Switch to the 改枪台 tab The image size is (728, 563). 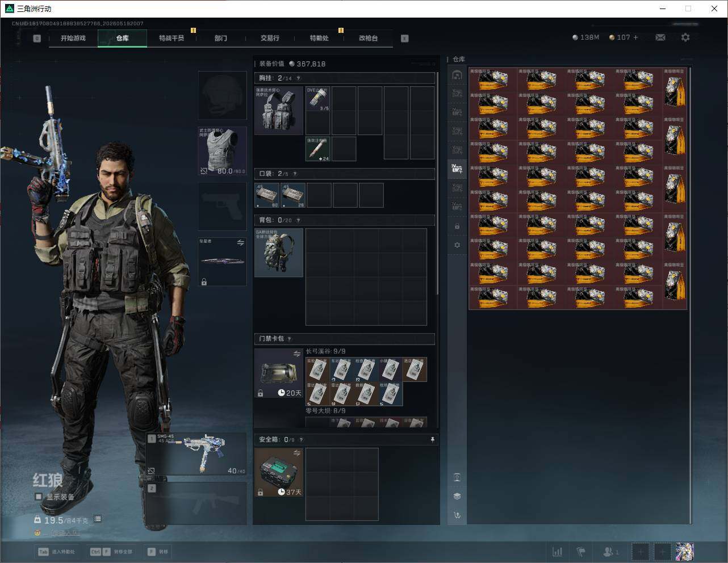pos(368,38)
